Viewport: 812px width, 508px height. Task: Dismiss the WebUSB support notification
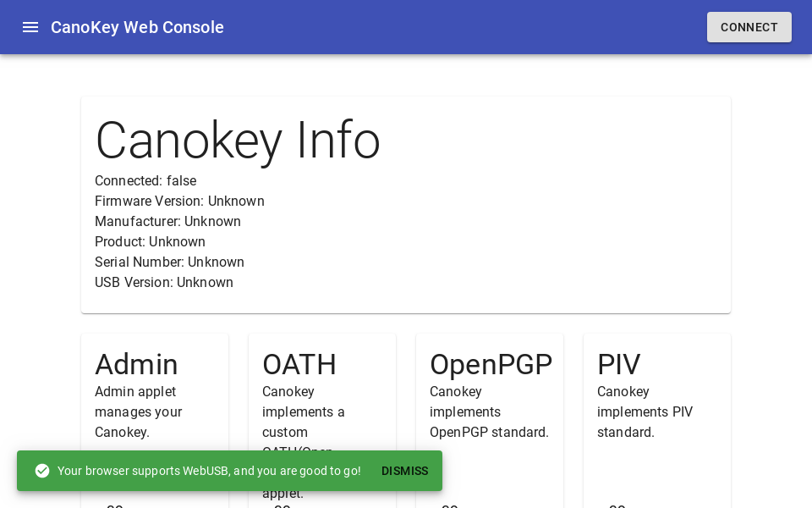click(404, 471)
